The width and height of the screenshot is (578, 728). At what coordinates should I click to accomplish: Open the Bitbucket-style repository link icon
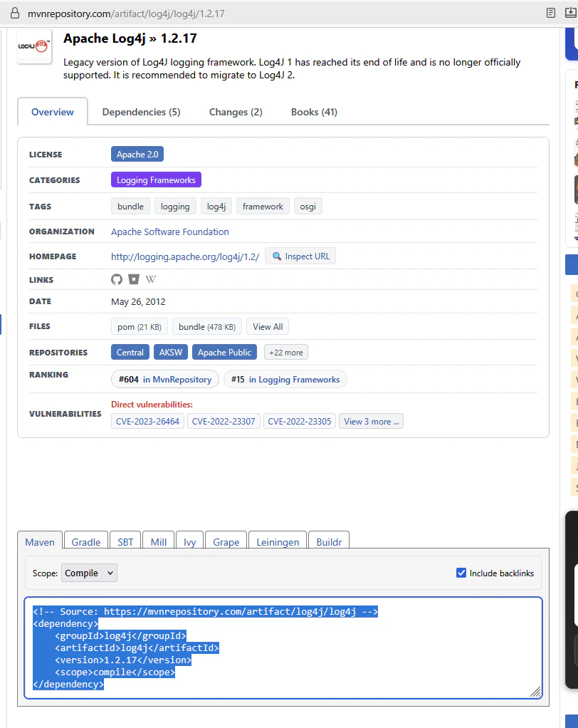[x=134, y=279]
